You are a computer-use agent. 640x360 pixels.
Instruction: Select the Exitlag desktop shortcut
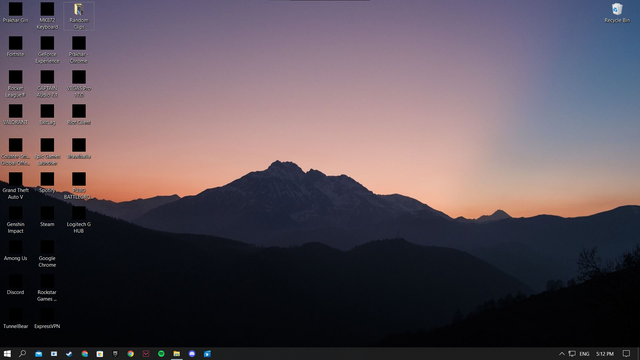[x=47, y=114]
